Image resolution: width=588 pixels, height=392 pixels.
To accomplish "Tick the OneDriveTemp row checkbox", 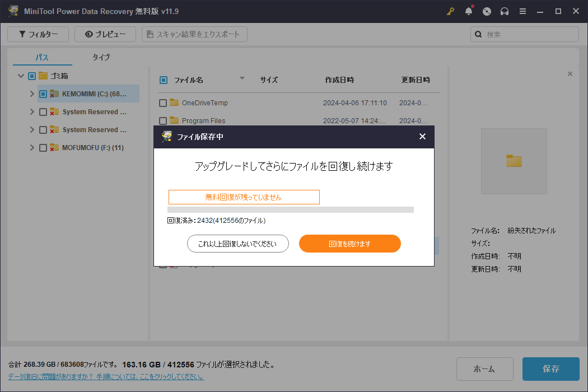I will pos(163,103).
